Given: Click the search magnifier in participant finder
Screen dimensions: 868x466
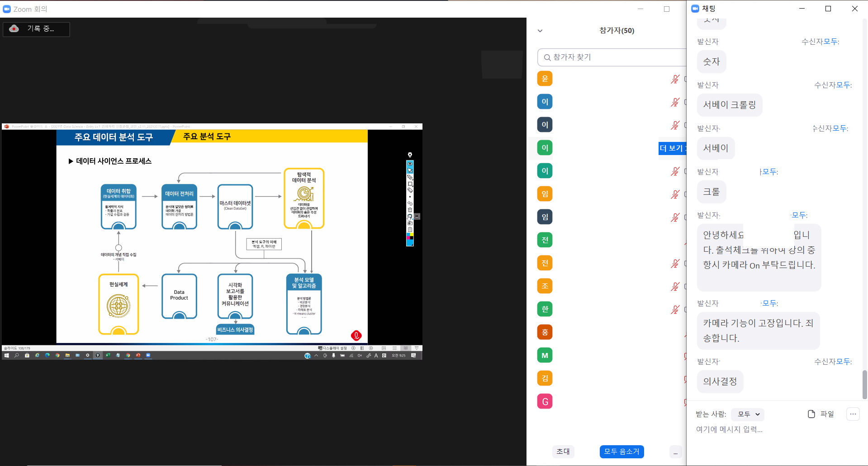Looking at the screenshot, I should (547, 57).
